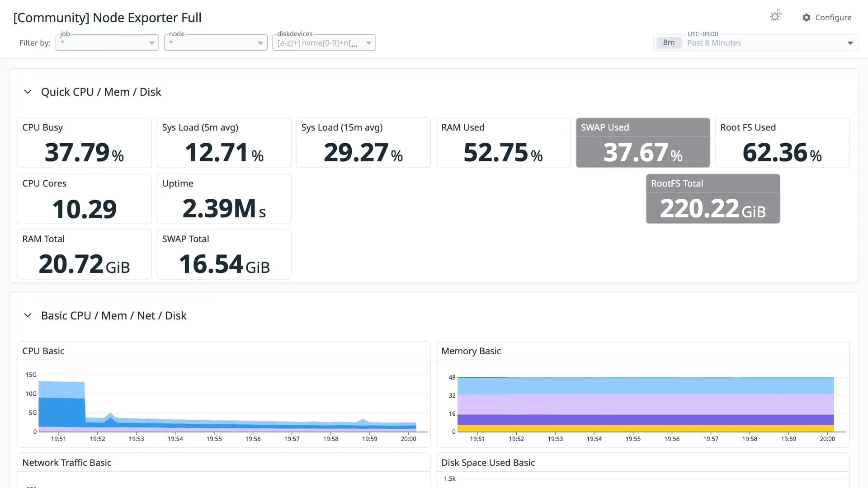Open the Past 8 Minutes time range selector
Image resolution: width=868 pixels, height=488 pixels.
(756, 43)
